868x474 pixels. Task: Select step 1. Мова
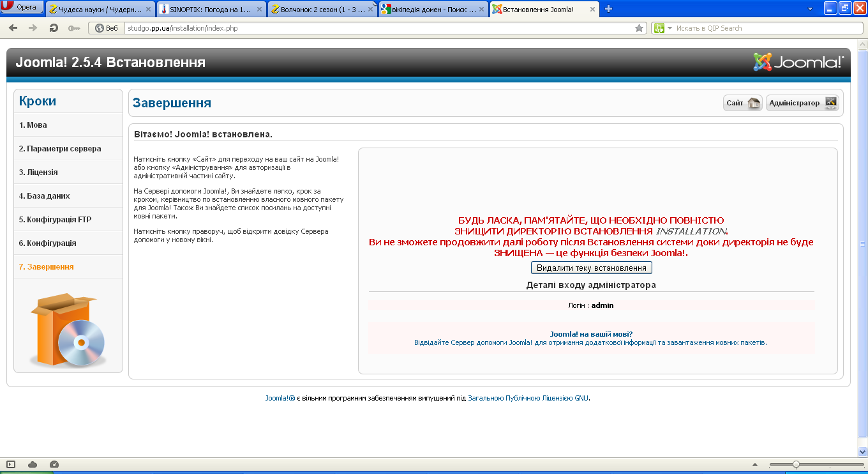[68, 125]
